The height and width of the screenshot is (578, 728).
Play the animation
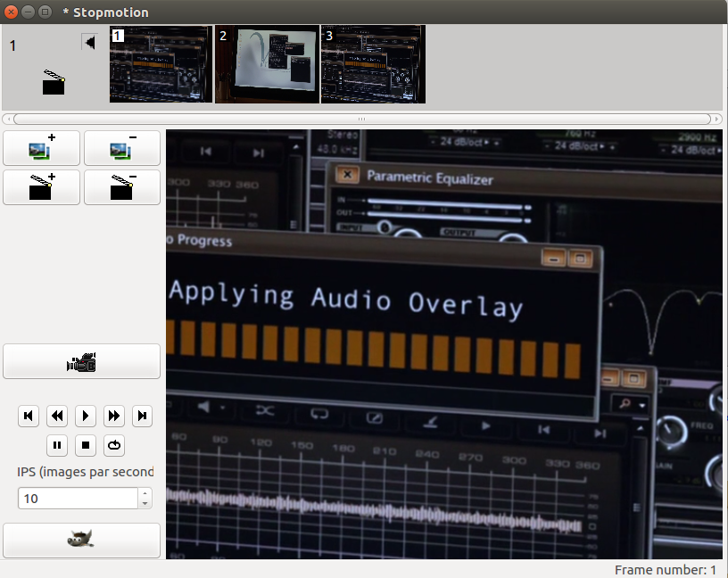click(86, 416)
